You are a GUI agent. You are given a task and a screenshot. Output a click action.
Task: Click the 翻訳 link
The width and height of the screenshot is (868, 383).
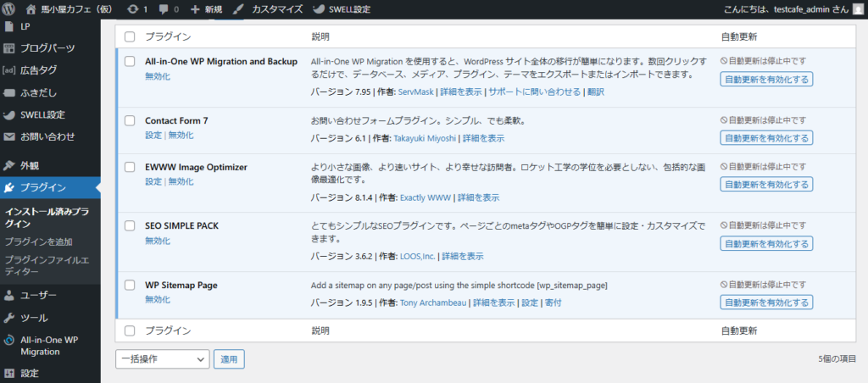[596, 92]
